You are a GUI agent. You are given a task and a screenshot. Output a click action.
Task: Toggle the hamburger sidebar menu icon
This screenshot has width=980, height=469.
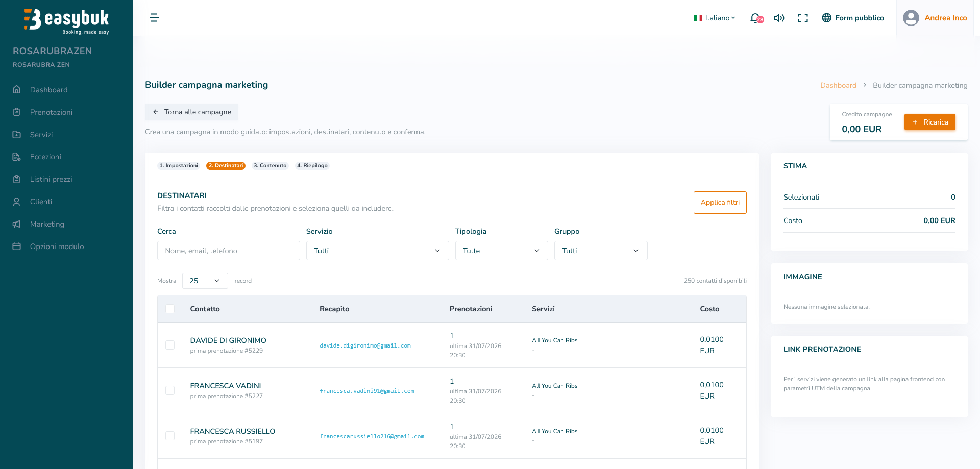coord(154,18)
